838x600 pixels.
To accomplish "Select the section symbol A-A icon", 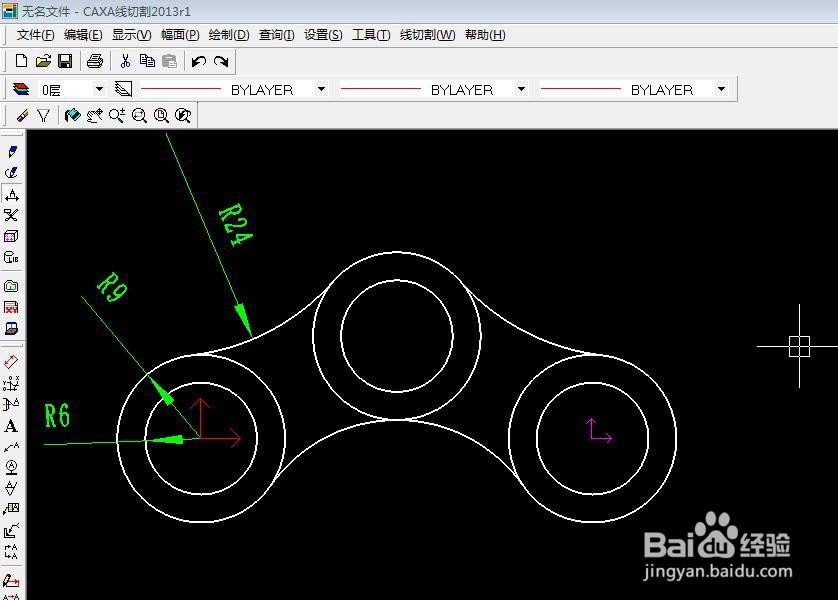I will click(x=11, y=552).
